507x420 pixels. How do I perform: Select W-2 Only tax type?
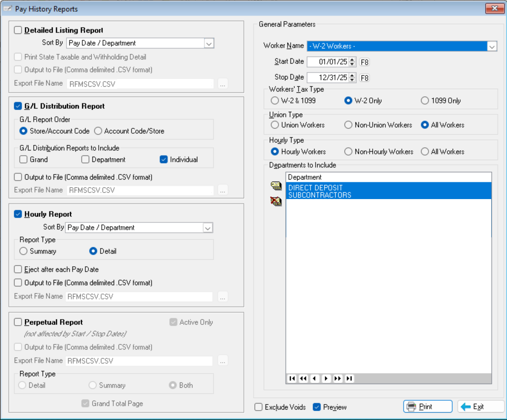coord(348,100)
